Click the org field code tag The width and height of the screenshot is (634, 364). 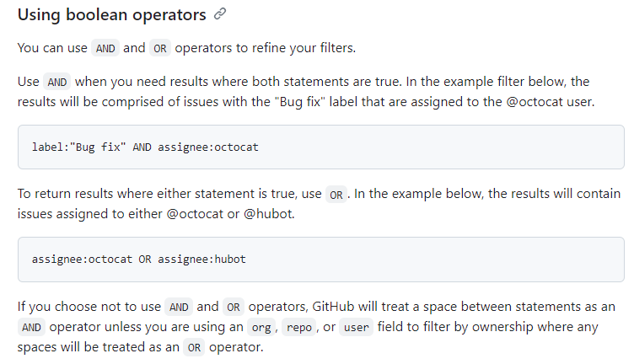pos(261,327)
